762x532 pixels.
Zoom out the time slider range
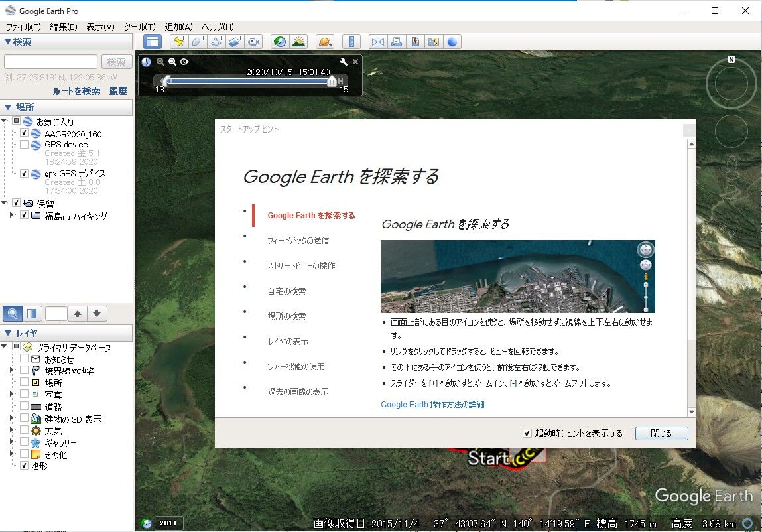[160, 62]
